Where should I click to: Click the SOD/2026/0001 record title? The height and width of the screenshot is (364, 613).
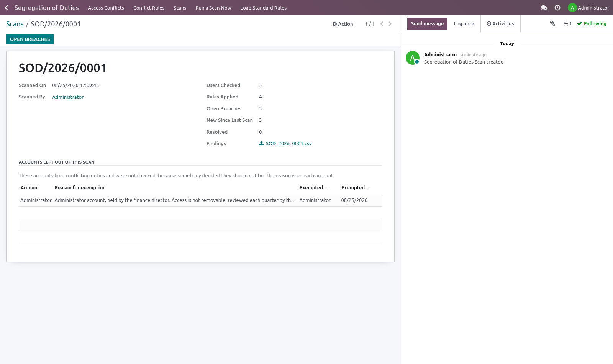63,68
